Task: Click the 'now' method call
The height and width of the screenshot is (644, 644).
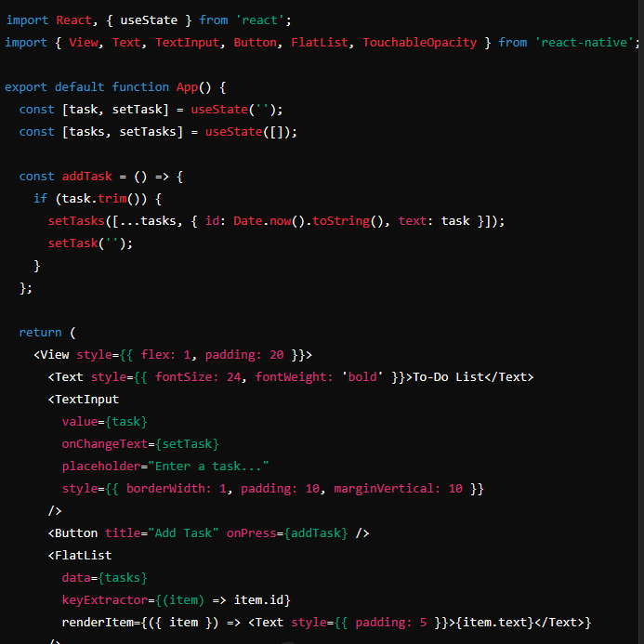Action: (x=280, y=220)
